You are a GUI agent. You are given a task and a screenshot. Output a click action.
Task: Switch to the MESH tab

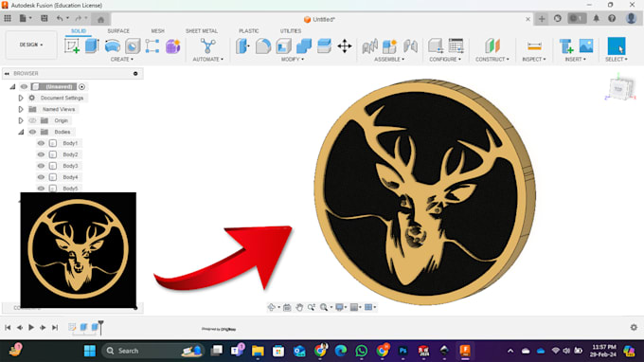[158, 31]
